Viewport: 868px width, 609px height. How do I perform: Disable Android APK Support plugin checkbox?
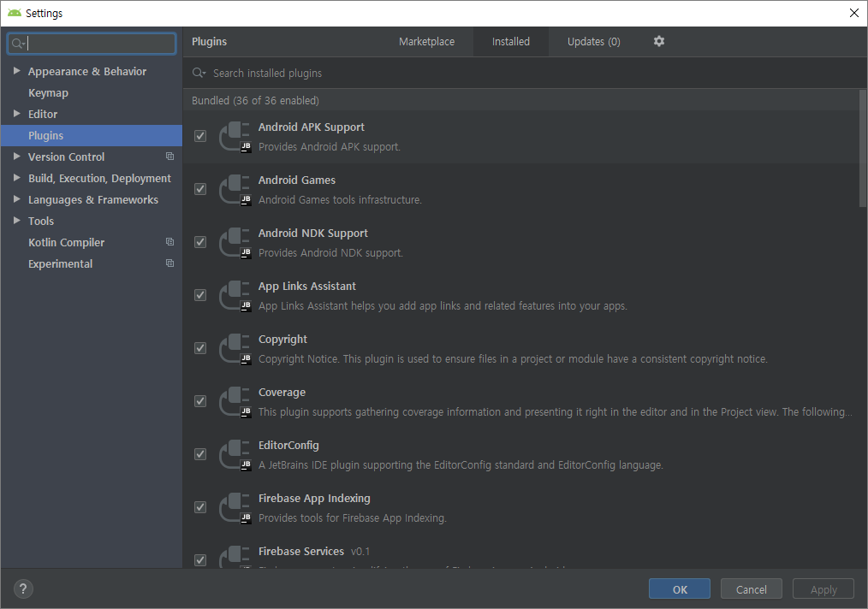(x=200, y=136)
